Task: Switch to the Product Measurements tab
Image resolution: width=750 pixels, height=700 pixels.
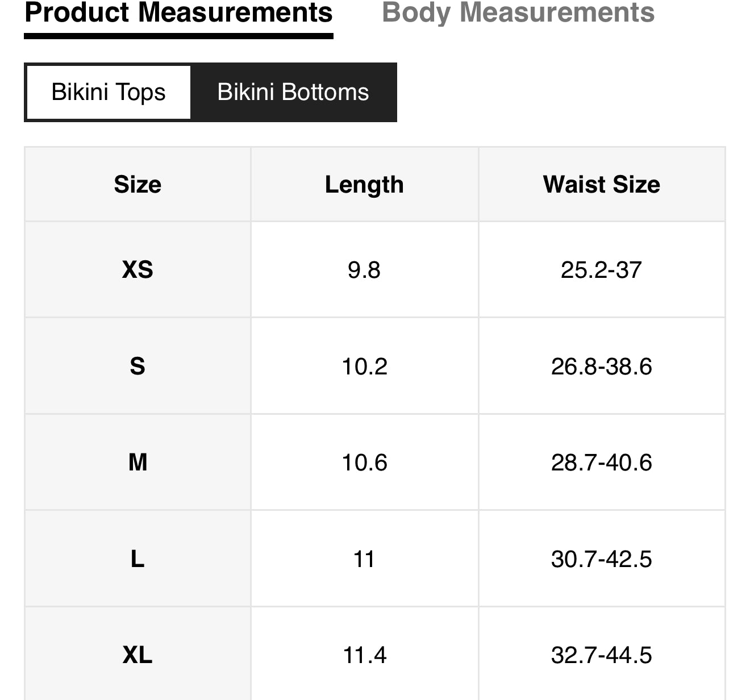Action: pos(178,13)
